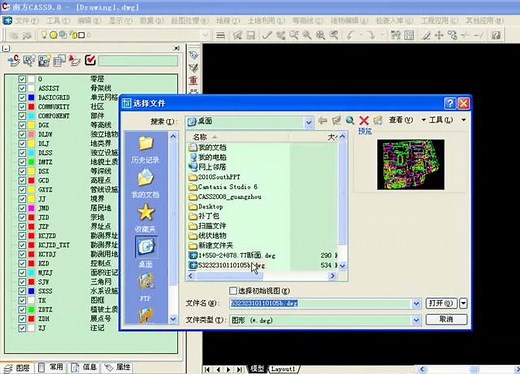Screen dimensions: 520x374
Task: Click the zoom window magnifier toolbar icon
Action: click(x=294, y=35)
